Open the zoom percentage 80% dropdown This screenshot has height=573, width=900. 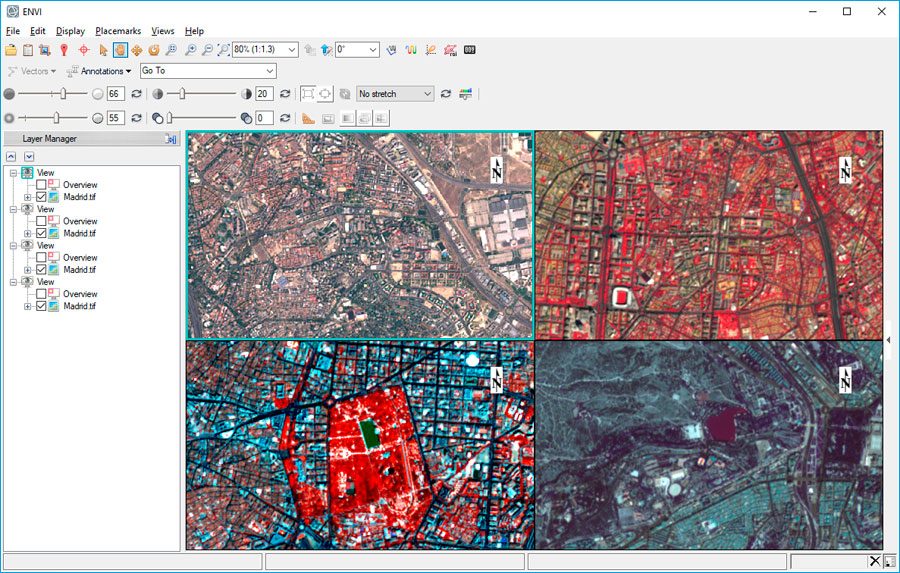point(292,50)
